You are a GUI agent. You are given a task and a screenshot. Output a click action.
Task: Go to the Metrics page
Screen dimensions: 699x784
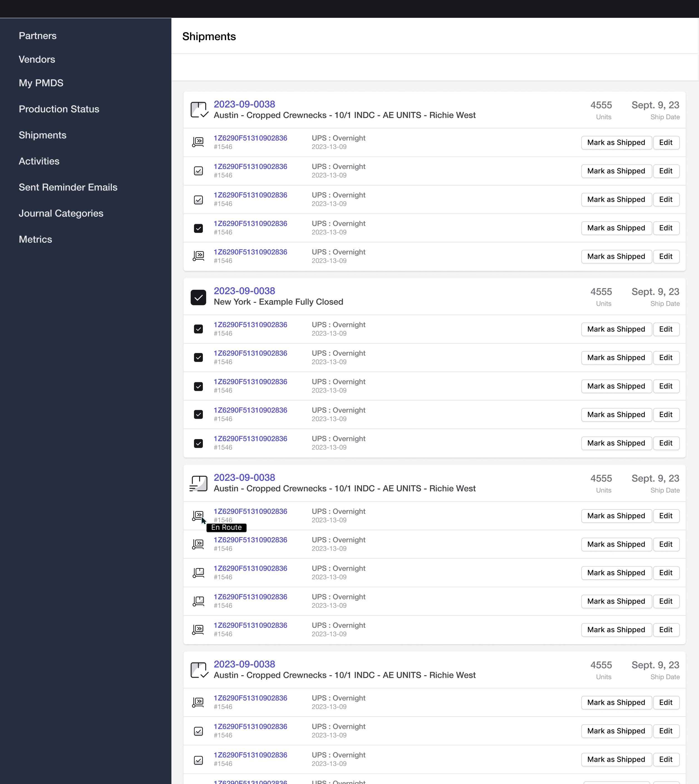(35, 239)
